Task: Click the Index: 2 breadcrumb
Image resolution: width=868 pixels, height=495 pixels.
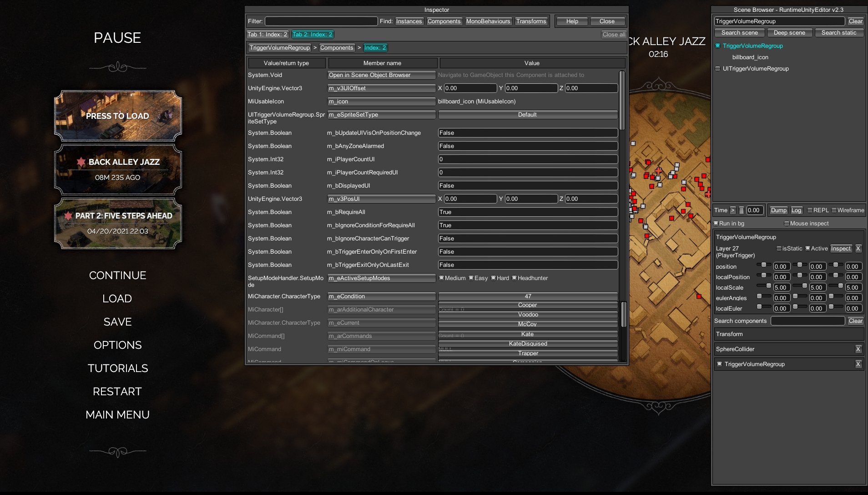Action: pos(375,47)
